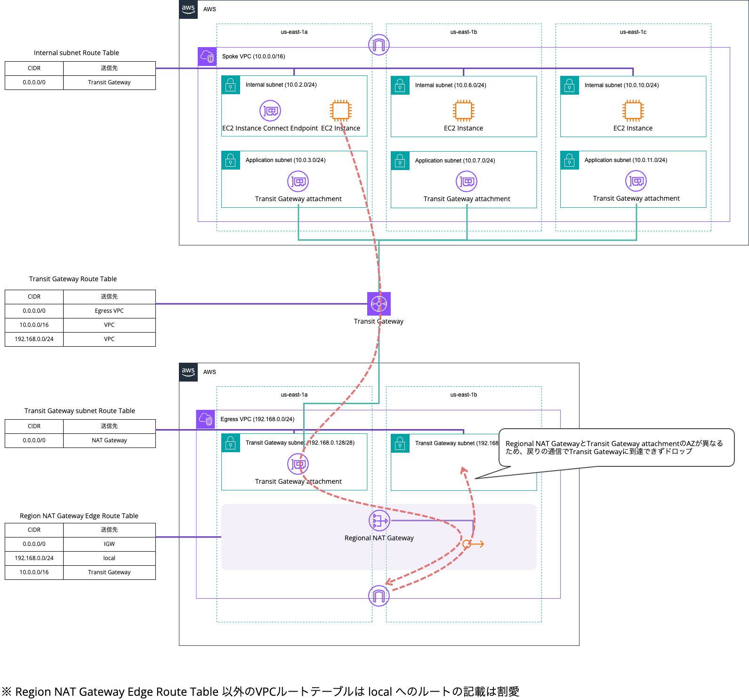Screen dimensions: 749x700
Task: Click the Egress VPC (192.168.0.0/24) label
Action: (x=258, y=419)
